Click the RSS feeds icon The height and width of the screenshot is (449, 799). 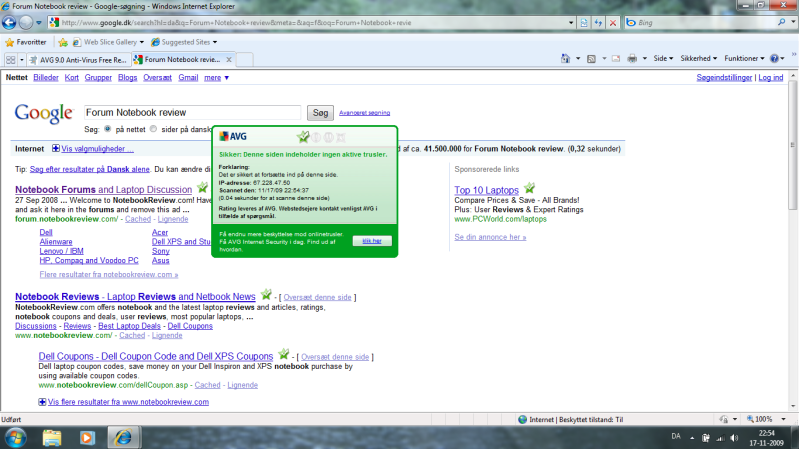pos(591,59)
